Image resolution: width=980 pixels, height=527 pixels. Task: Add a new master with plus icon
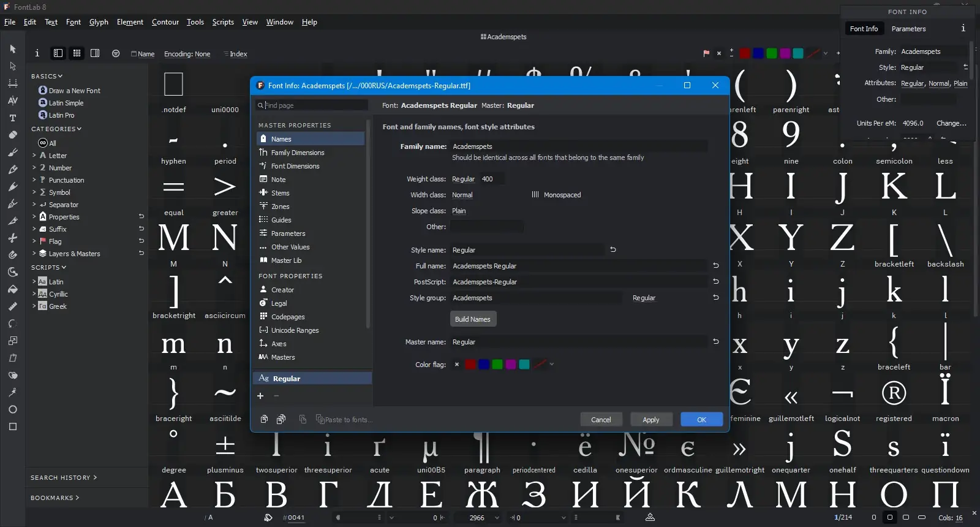click(x=260, y=396)
